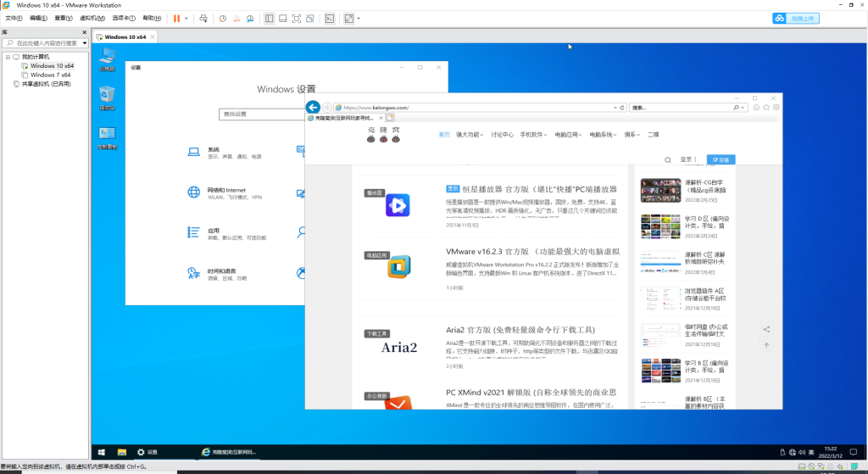The image size is (868, 474).
Task: Click 首页 in the website navigation
Action: 444,135
